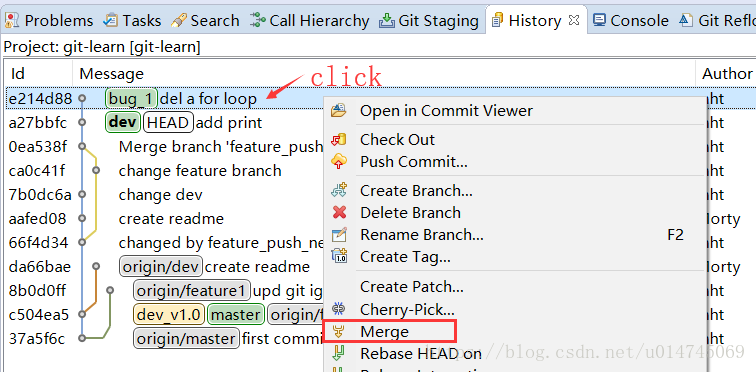Select commit id c504ea5
This screenshot has height=372, width=756.
[x=39, y=315]
